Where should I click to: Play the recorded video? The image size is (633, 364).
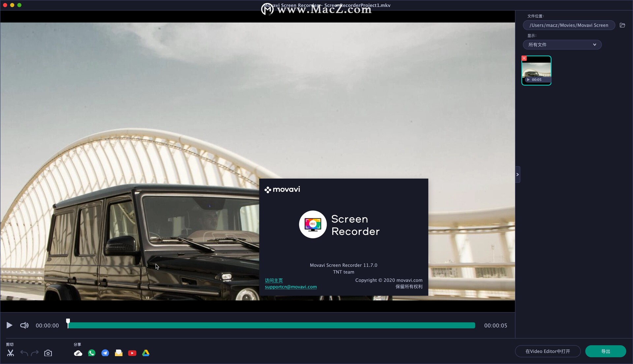coord(9,325)
